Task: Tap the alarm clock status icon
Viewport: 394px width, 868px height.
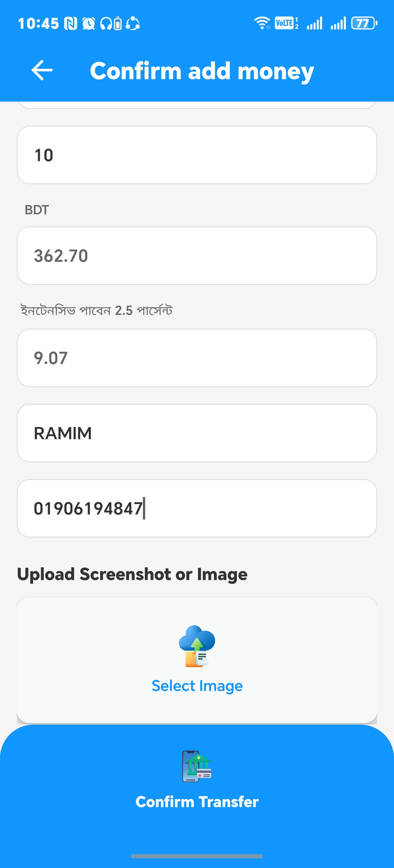Action: coord(89,23)
